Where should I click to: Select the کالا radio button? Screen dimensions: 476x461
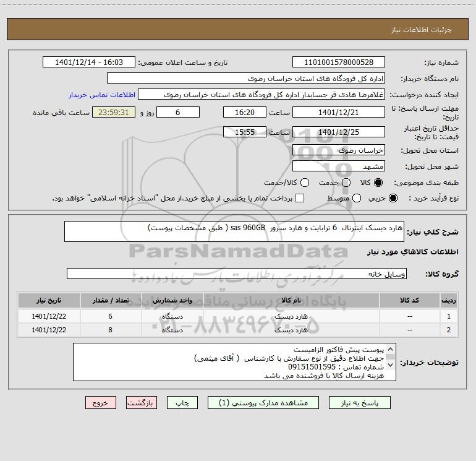[378, 183]
